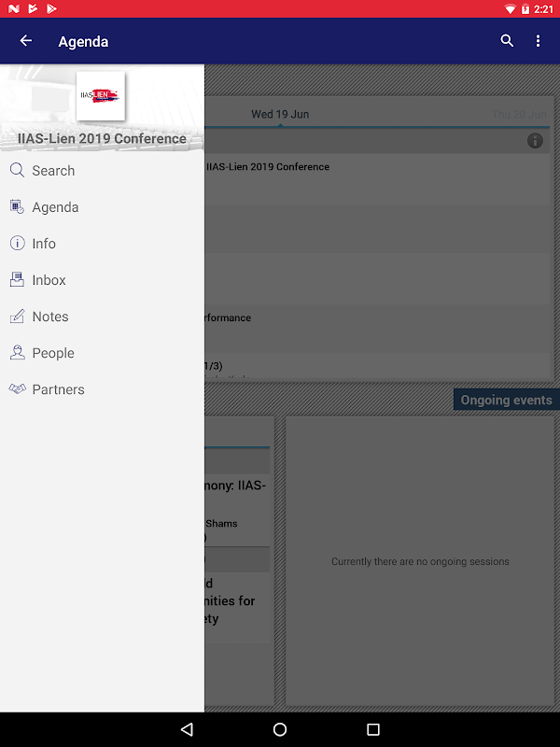The height and width of the screenshot is (747, 560).
Task: Tap the Partners handshake icon
Action: [x=17, y=389]
